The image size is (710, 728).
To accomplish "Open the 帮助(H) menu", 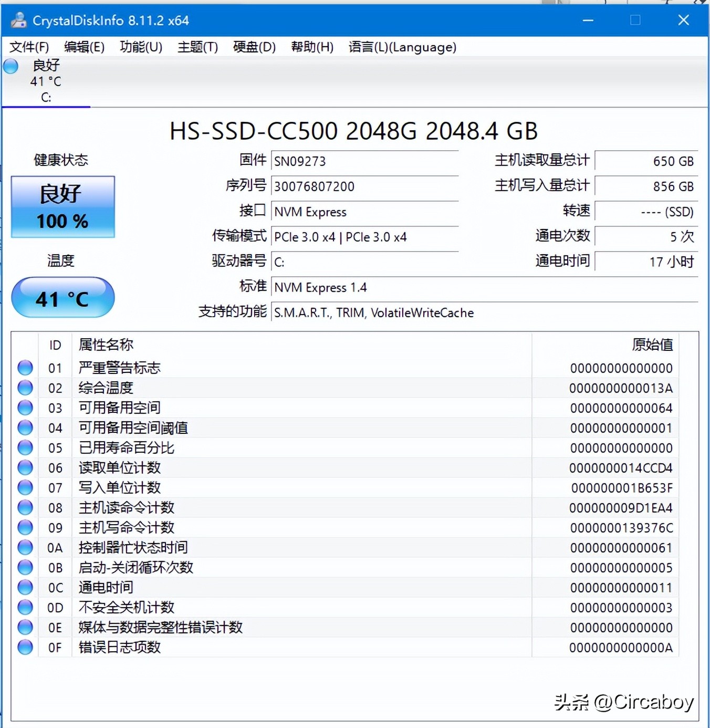I will pyautogui.click(x=312, y=47).
